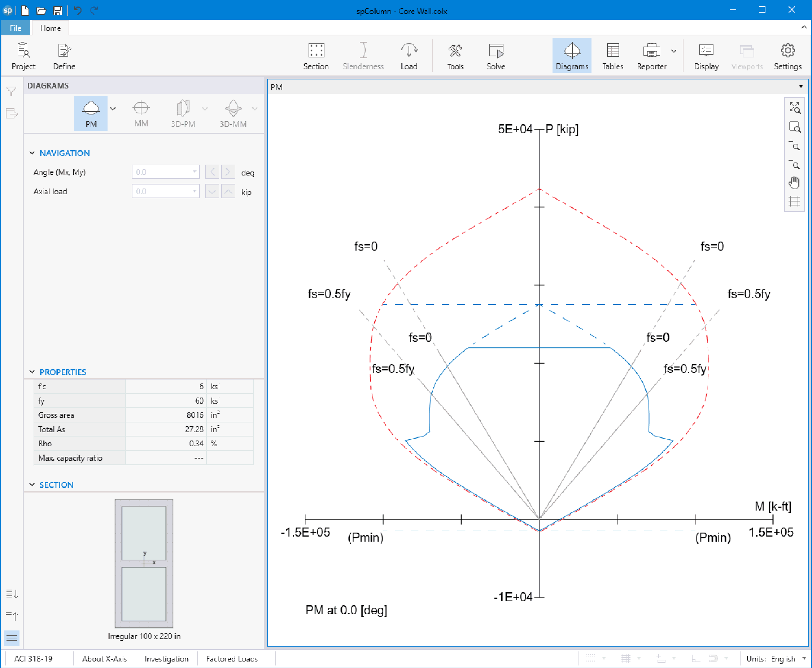Click the About X-Axis status bar item
Viewport: 812px width, 668px height.
[x=105, y=659]
